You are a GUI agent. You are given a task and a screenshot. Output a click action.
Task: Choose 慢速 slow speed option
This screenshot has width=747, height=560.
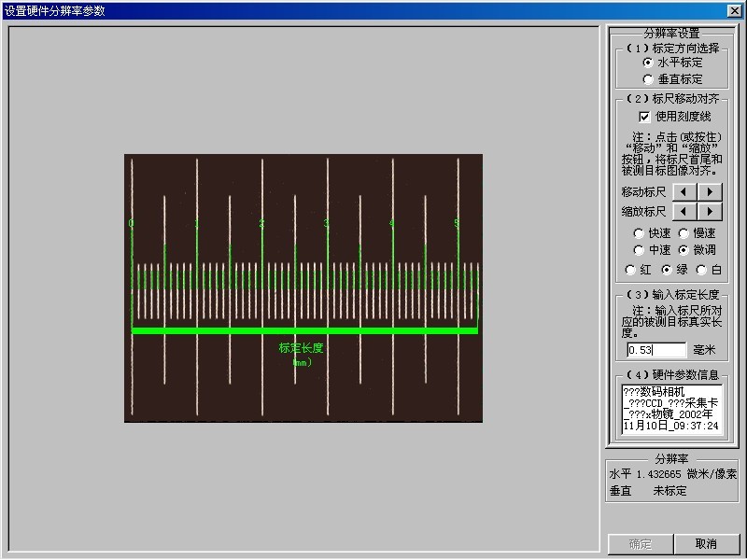(684, 233)
